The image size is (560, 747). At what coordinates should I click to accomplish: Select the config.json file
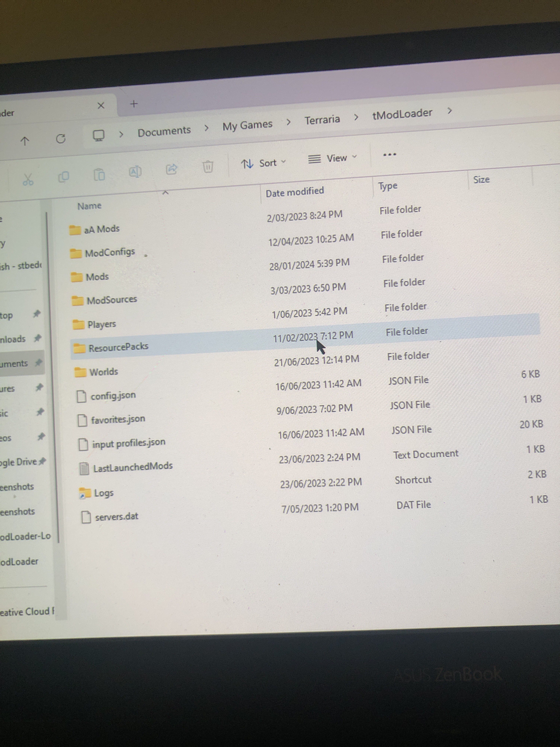coord(113,395)
